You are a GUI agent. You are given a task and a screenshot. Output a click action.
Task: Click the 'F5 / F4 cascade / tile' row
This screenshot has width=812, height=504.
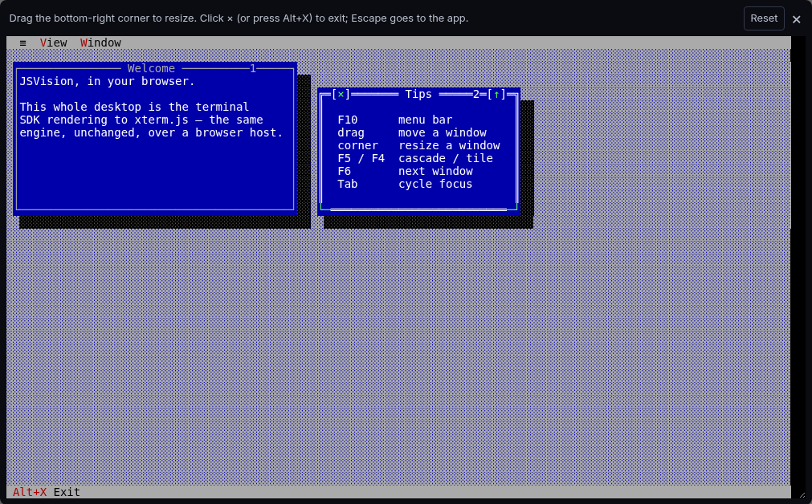point(415,158)
